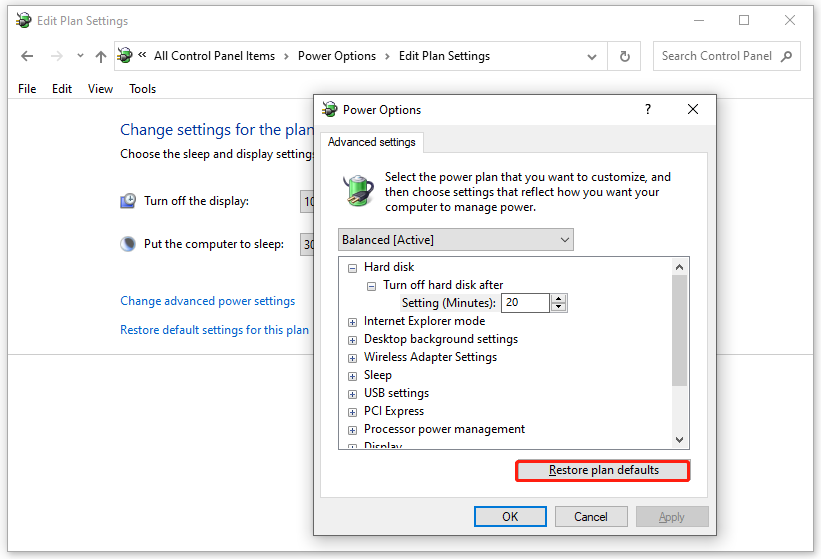Open the recent locations dropdown arrow

80,57
